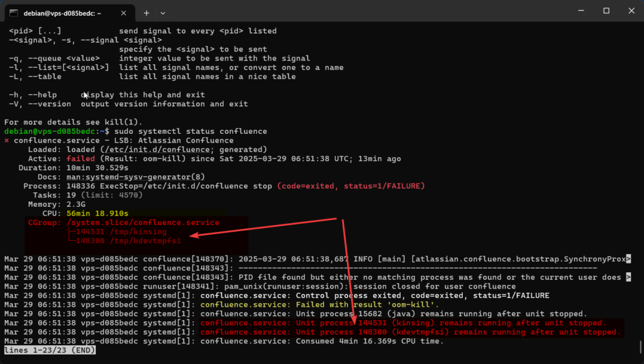The image size is (644, 364).
Task: Click the timestamp "Sat 2025-03-29 06:51:38 UTC"
Action: coord(284,158)
